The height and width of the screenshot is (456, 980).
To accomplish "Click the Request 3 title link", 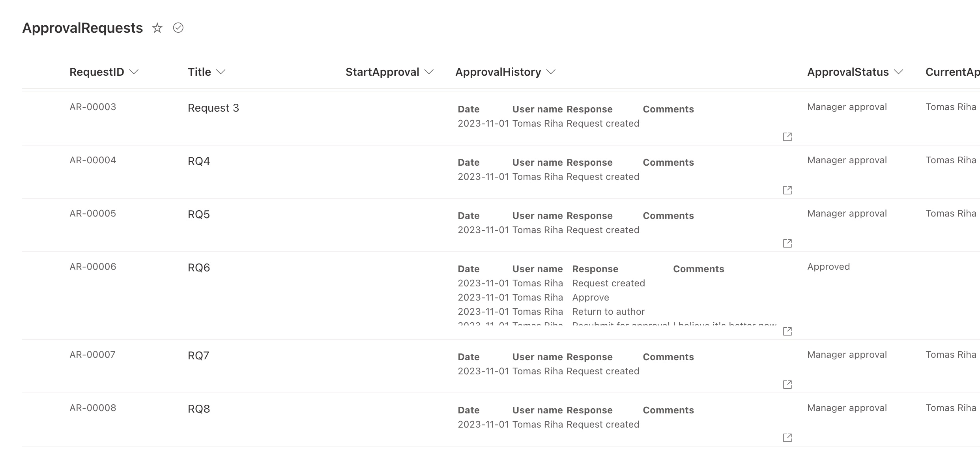I will coord(213,108).
